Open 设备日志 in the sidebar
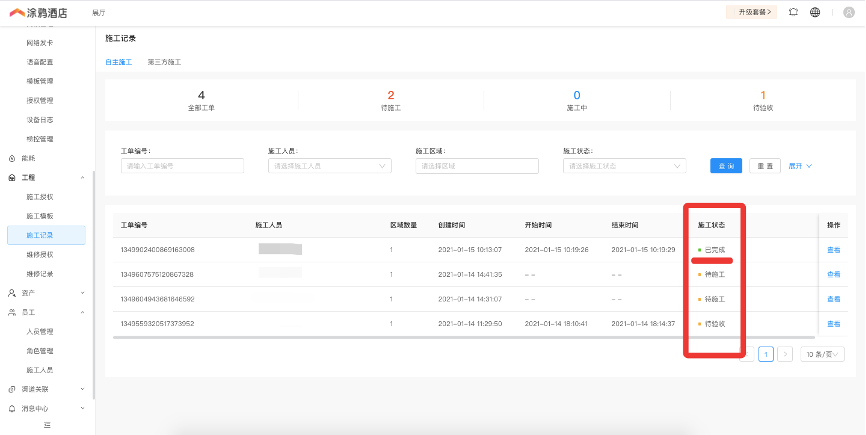Screen dimensions: 866x435 tap(40, 120)
